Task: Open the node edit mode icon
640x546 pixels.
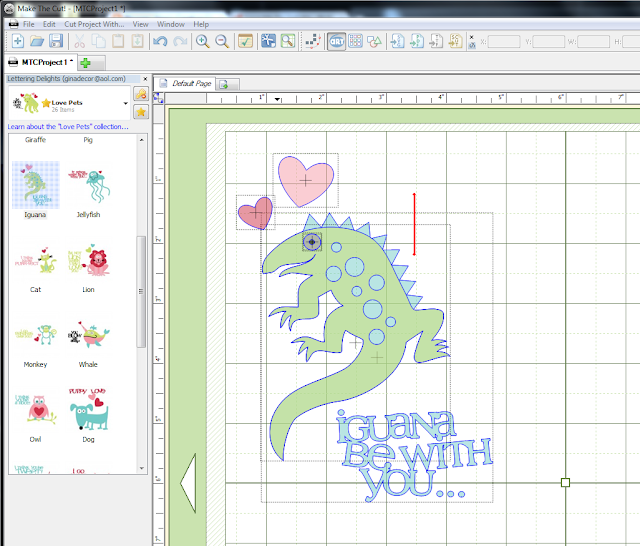Action: pyautogui.click(x=313, y=41)
